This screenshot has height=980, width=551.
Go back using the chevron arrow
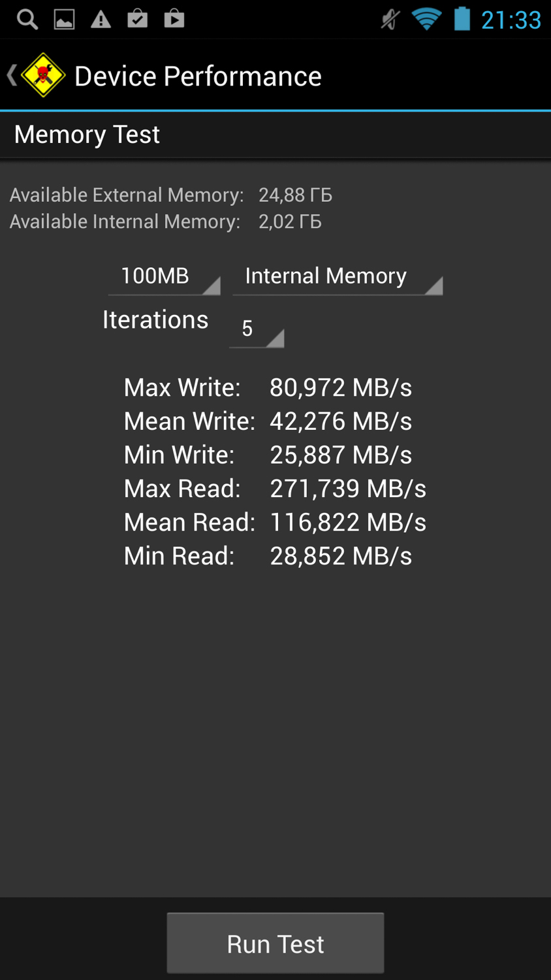tap(12, 75)
